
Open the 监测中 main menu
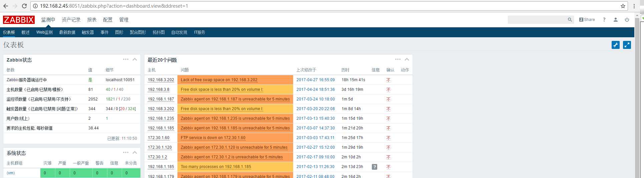[48, 20]
